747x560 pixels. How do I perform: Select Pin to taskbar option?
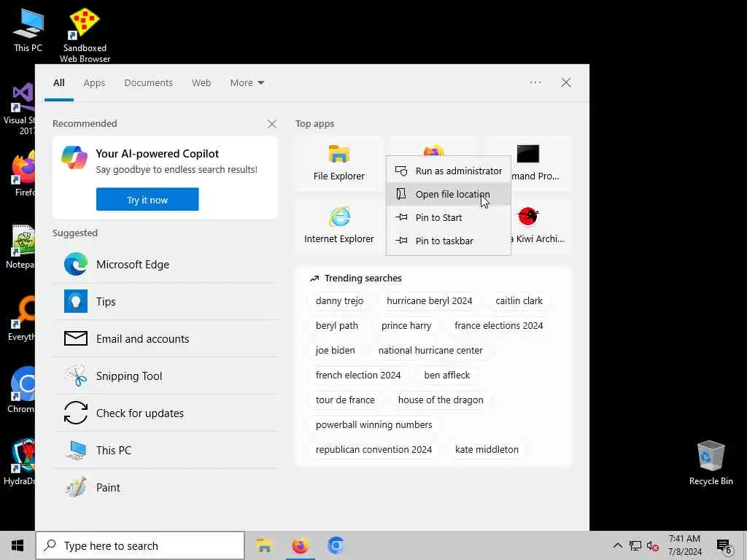[449, 241]
